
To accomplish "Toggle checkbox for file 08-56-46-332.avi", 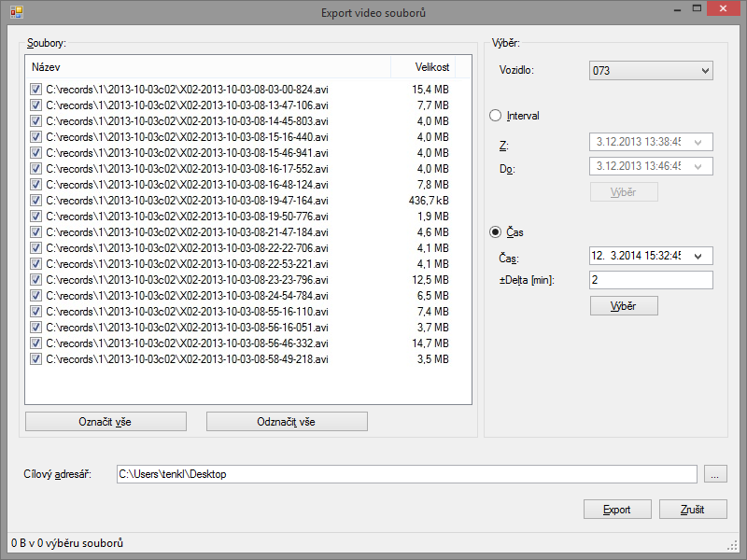I will (x=35, y=343).
